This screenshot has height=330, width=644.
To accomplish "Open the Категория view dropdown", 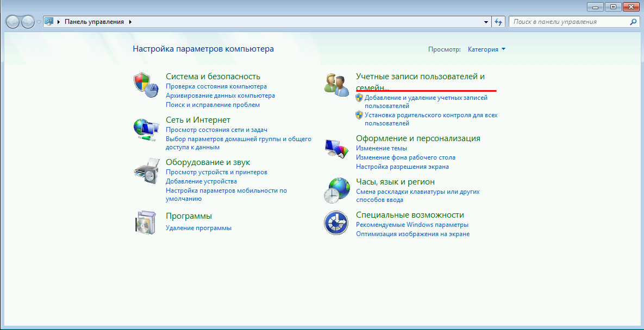I will click(x=486, y=49).
